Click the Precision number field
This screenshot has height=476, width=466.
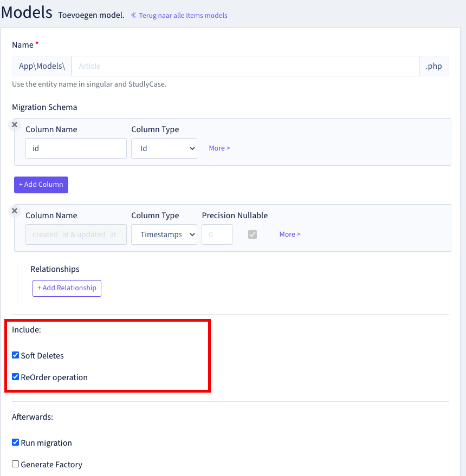pos(217,234)
